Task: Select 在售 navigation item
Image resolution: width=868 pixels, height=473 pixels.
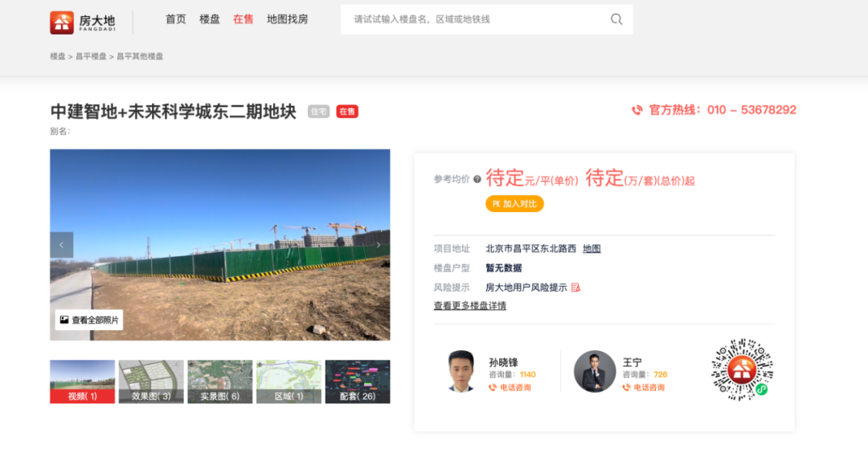Action: [x=243, y=19]
